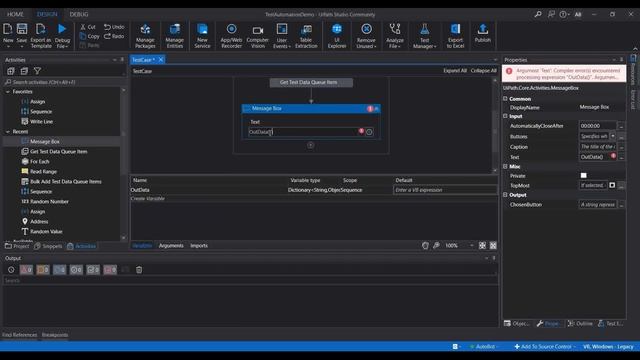The height and width of the screenshot is (360, 640).
Task: Click Add To Source Control in status bar
Action: (x=544, y=347)
